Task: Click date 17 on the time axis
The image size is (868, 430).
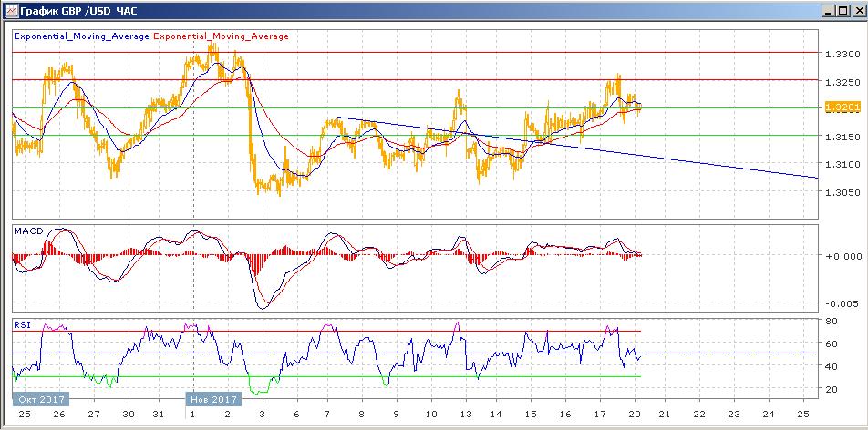Action: point(601,414)
